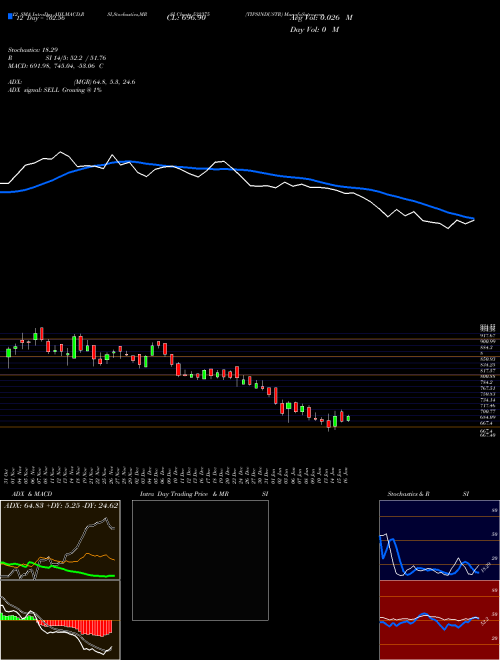Click the ADX +DY -DY header values
The height and width of the screenshot is (660, 500).
[61, 506]
